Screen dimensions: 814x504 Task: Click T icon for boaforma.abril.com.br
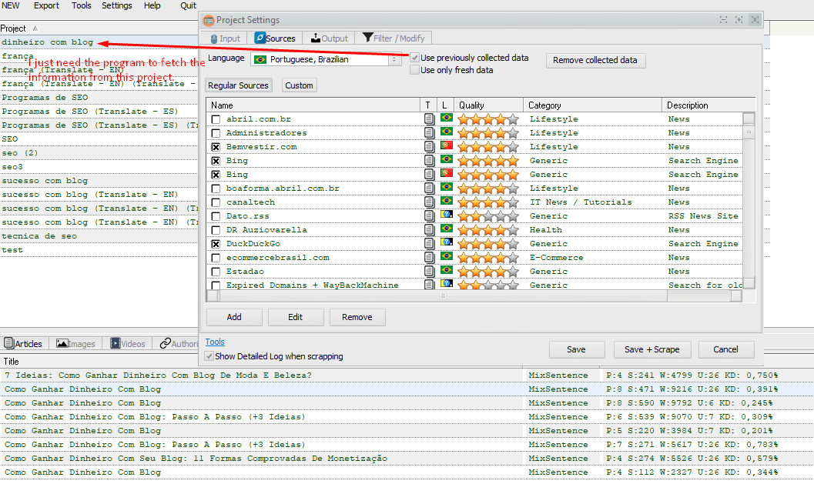429,189
